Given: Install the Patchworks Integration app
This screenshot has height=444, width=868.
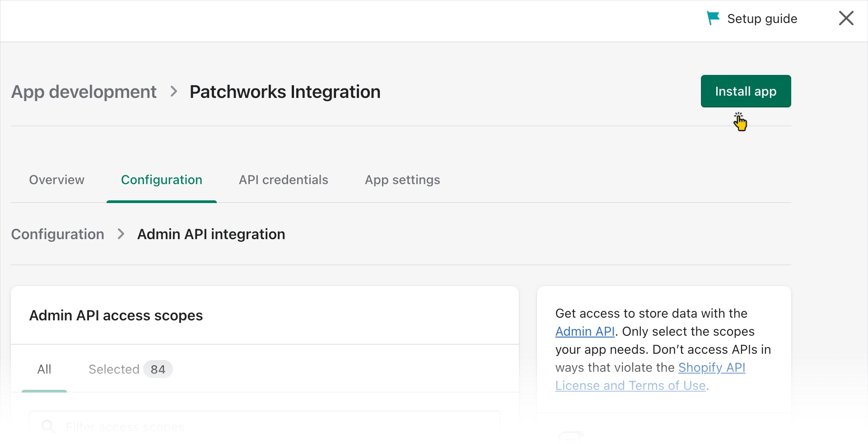Looking at the screenshot, I should point(745,91).
